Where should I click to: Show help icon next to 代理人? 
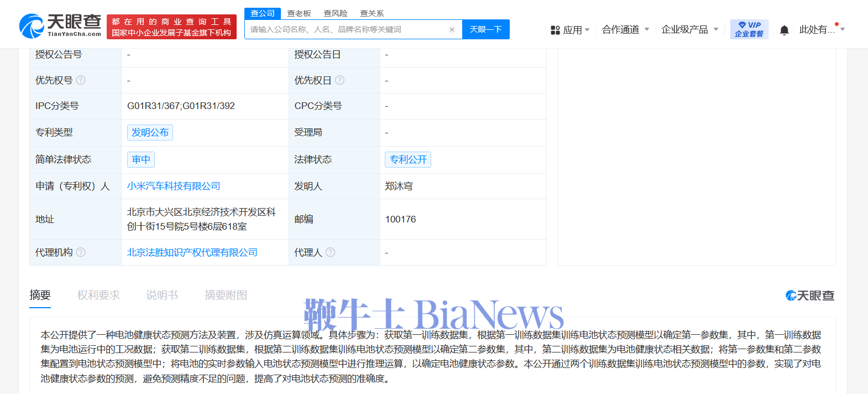pos(330,252)
